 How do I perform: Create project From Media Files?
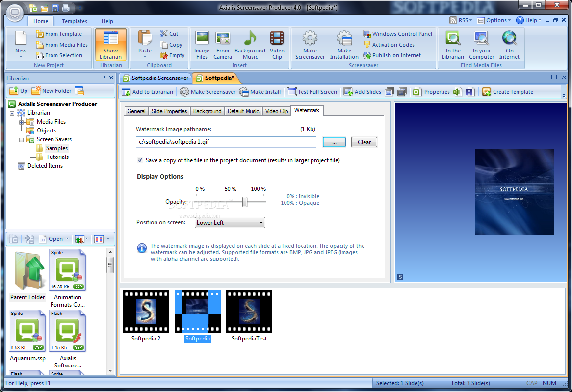(x=62, y=45)
